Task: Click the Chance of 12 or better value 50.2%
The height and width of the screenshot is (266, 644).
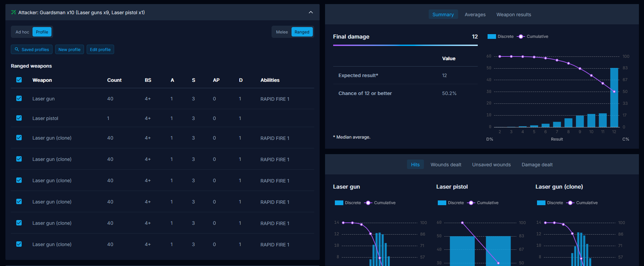Action: (x=449, y=93)
